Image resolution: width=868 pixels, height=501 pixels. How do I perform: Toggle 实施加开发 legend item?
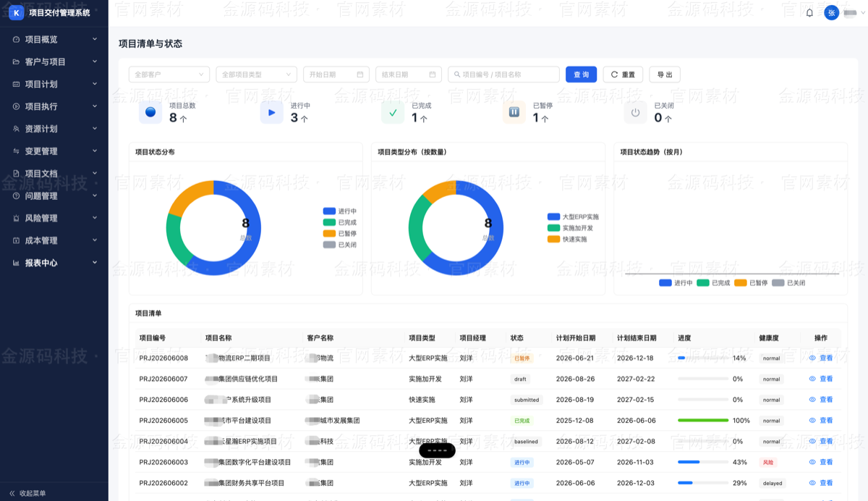570,227
